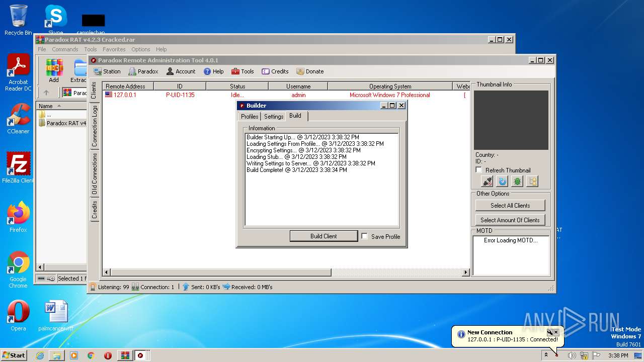Click the yellow tree structure icon
Screen dimensions: 644x362
pos(532,182)
